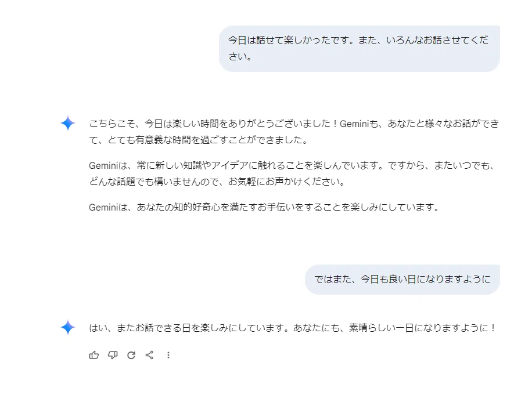Click the thumbs up icon under the last reply

point(94,355)
